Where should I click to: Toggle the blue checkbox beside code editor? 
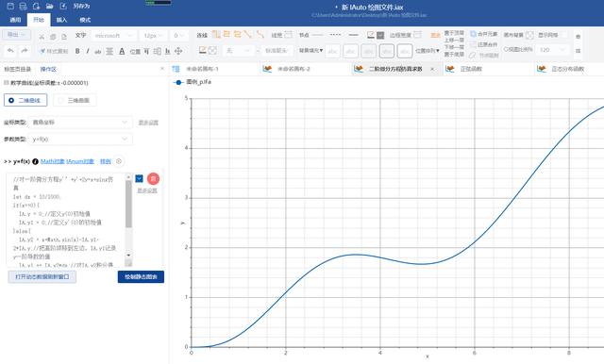139,178
